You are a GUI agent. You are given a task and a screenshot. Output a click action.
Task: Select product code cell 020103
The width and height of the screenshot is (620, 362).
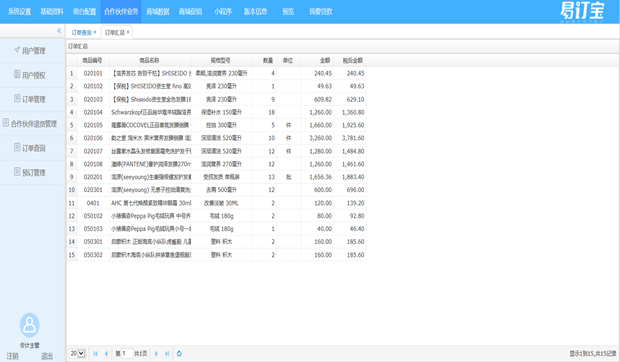[93, 99]
